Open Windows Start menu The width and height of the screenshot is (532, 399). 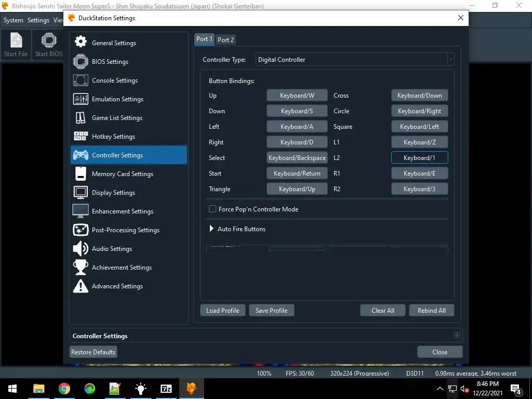(x=12, y=389)
